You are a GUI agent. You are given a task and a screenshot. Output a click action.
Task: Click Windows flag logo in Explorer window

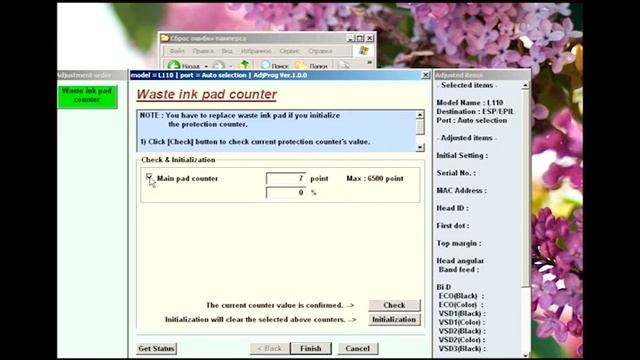coord(363,51)
